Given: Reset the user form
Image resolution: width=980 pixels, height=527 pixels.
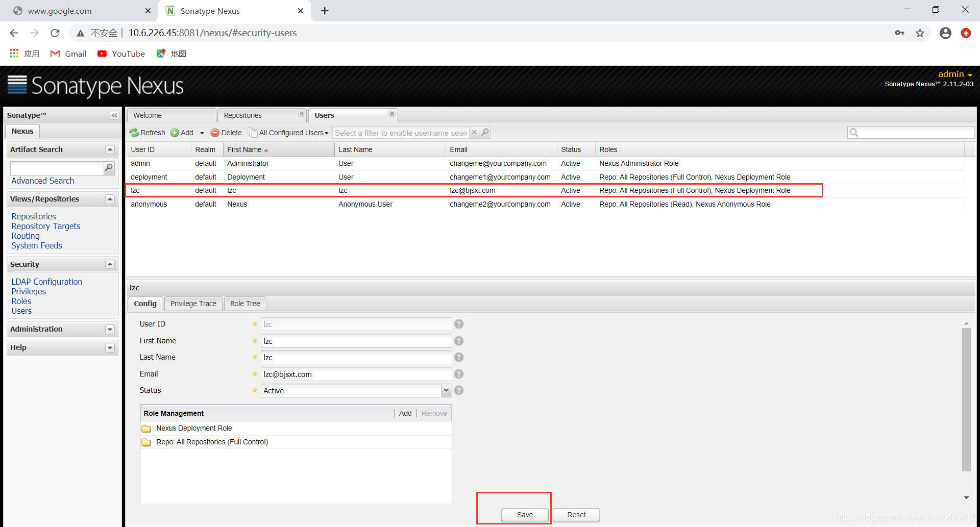Looking at the screenshot, I should [x=576, y=515].
